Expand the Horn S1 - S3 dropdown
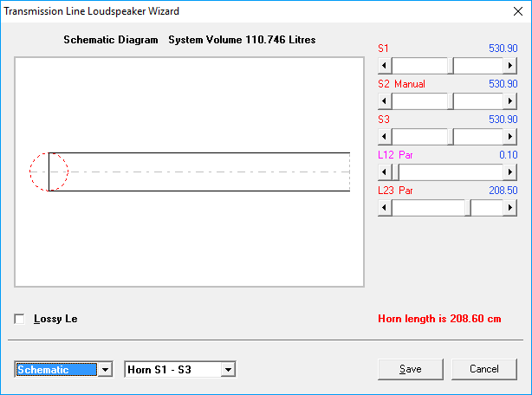The width and height of the screenshot is (532, 395). coord(228,370)
